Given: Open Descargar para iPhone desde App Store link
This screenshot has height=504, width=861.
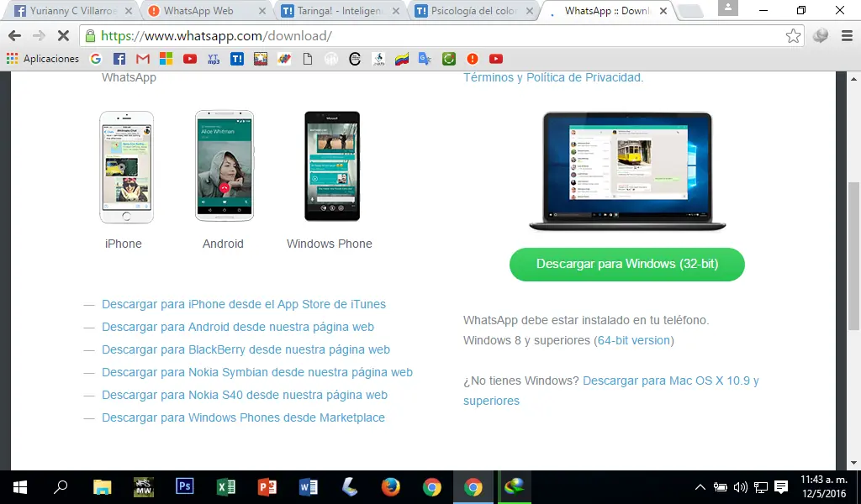Looking at the screenshot, I should pyautogui.click(x=244, y=304).
